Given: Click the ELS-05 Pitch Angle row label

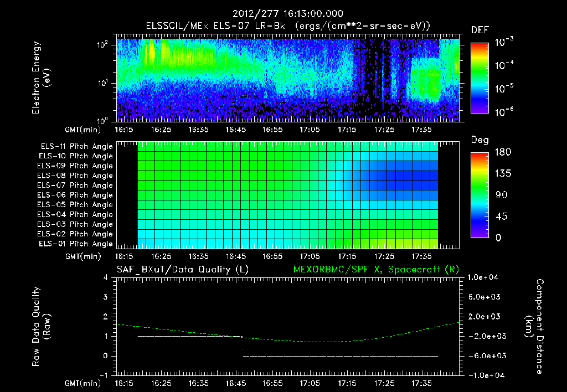Looking at the screenshot, I should tap(75, 205).
